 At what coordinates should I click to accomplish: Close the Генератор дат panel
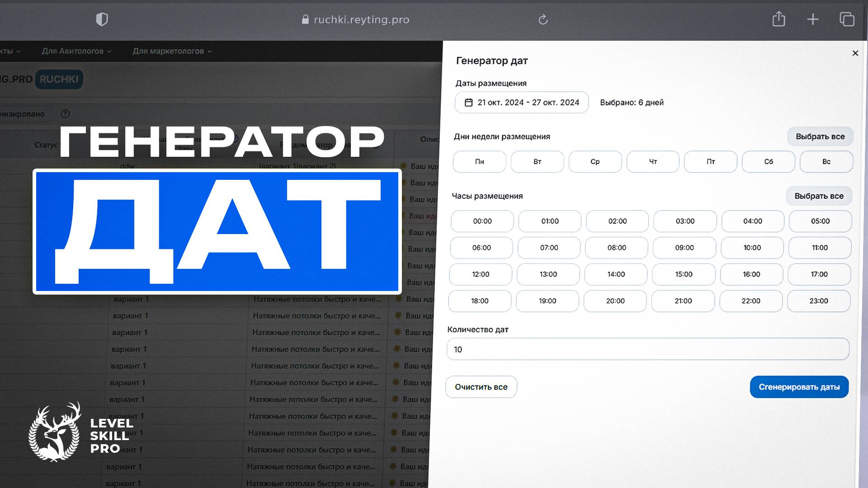tap(855, 53)
